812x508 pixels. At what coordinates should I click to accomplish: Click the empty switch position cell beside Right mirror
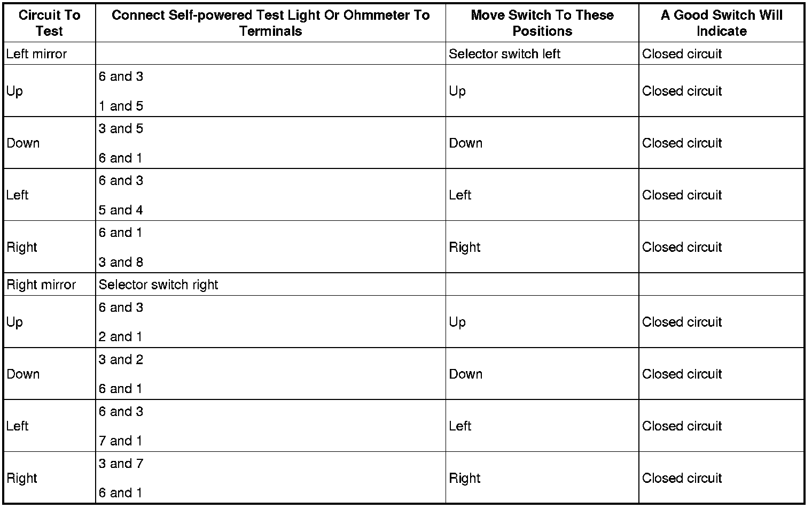[x=542, y=284]
